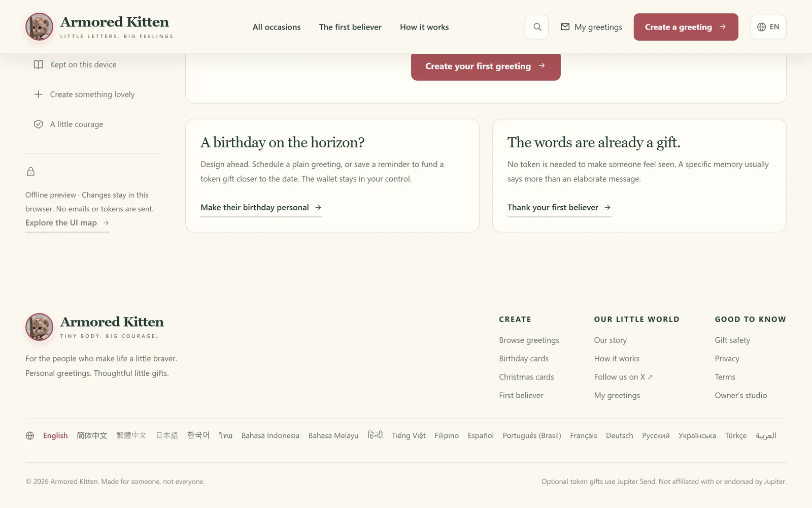Open How it works footer link
The image size is (812, 508).
(x=617, y=359)
